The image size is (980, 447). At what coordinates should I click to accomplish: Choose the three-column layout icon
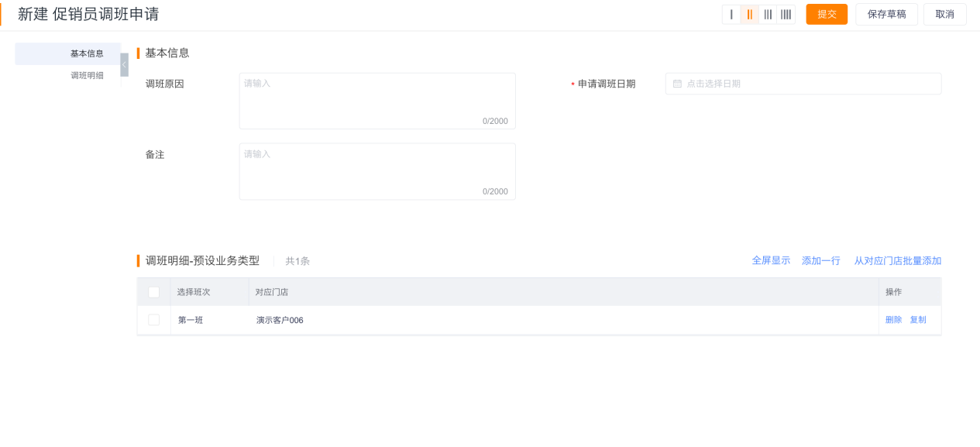click(768, 14)
